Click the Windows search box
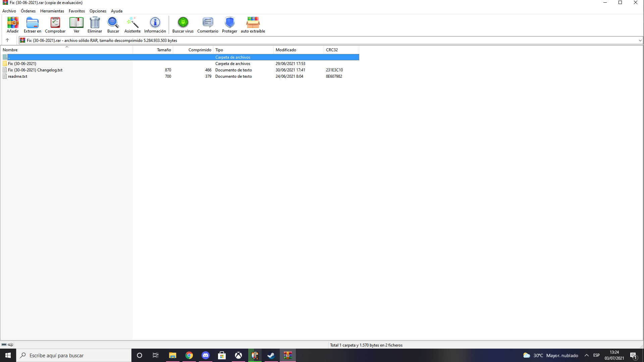The width and height of the screenshot is (644, 362). click(74, 355)
